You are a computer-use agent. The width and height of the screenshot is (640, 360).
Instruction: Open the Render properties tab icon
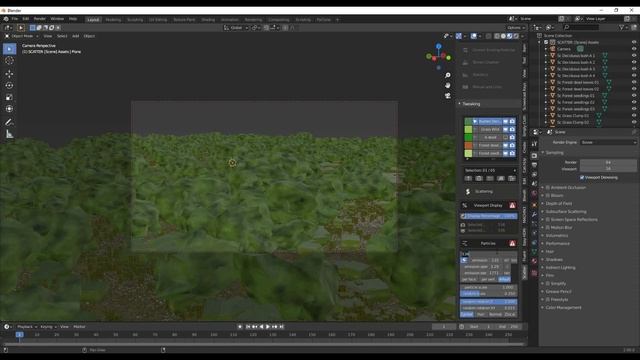(534, 156)
